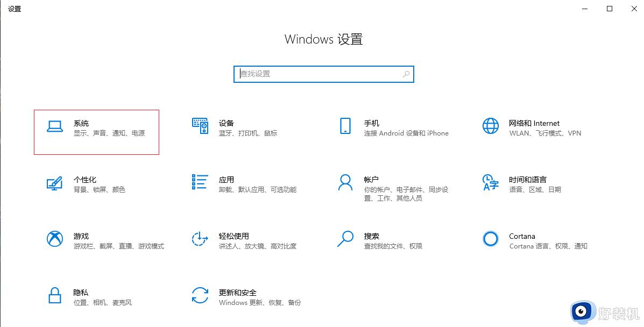This screenshot has width=644, height=327.
Task: Click the search magnifier in the search box
Action: pos(406,74)
